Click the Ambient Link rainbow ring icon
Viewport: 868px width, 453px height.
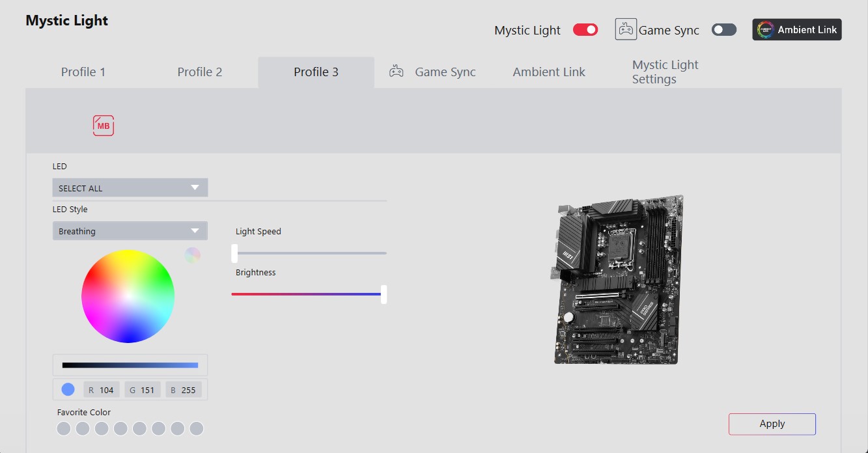(765, 30)
